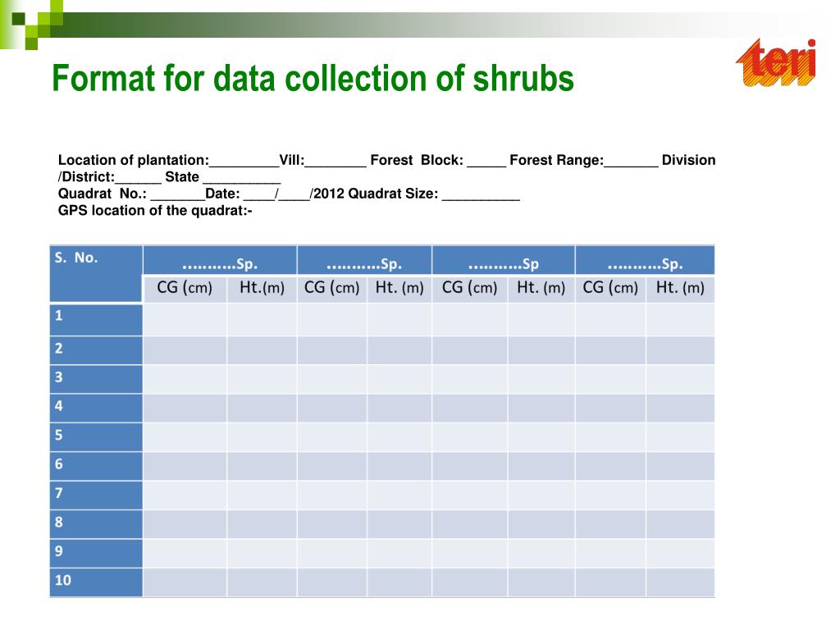The width and height of the screenshot is (840, 630).
Task: Click serial number 10 row header
Action: (96, 582)
